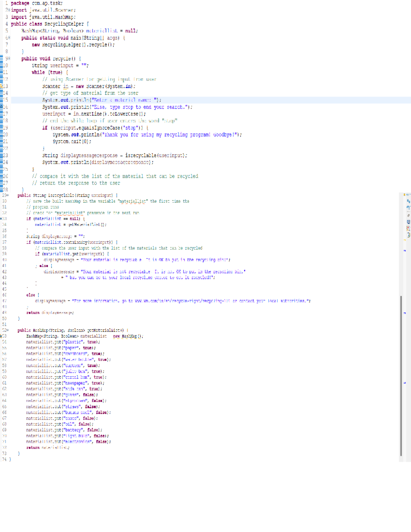Click 'while (true) {' line
The height and width of the screenshot is (532, 411).
tap(50, 72)
